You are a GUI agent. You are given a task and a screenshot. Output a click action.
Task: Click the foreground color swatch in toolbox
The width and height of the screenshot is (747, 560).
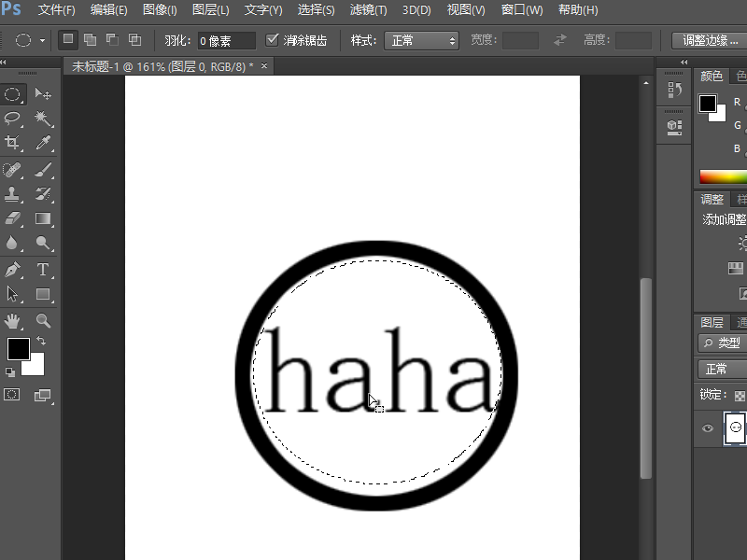coord(18,349)
